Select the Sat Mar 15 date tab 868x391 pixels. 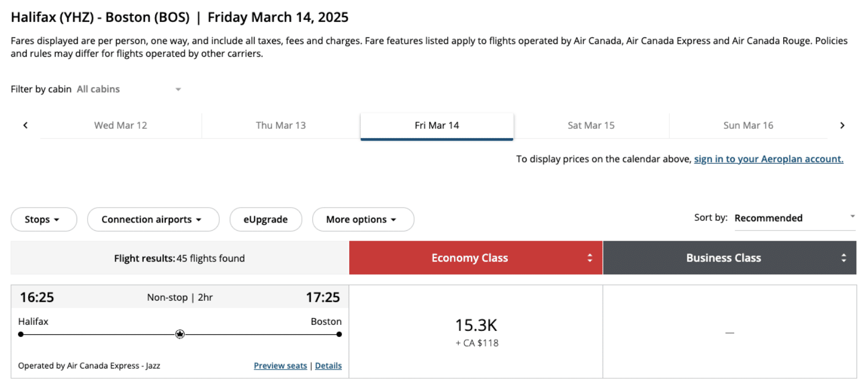point(591,126)
